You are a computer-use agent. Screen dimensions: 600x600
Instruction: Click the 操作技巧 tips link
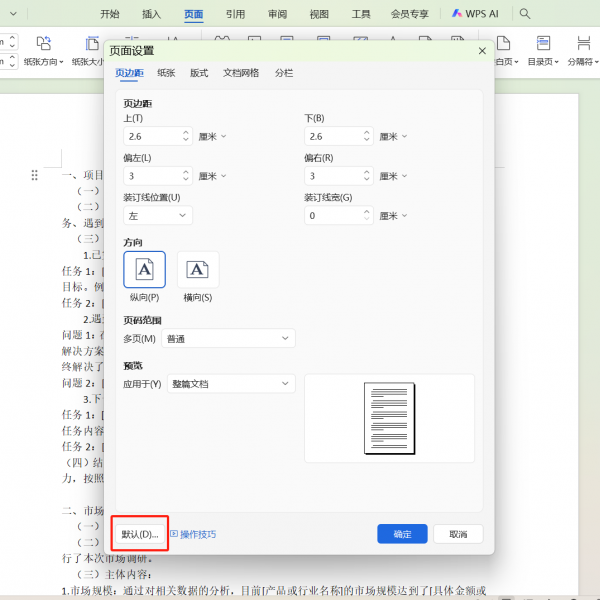click(x=192, y=534)
